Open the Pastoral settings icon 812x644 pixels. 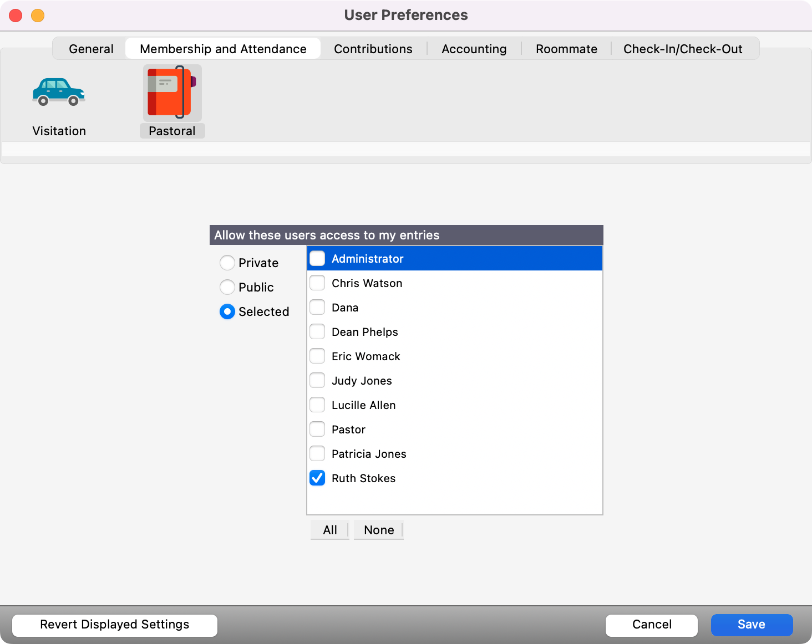172,93
